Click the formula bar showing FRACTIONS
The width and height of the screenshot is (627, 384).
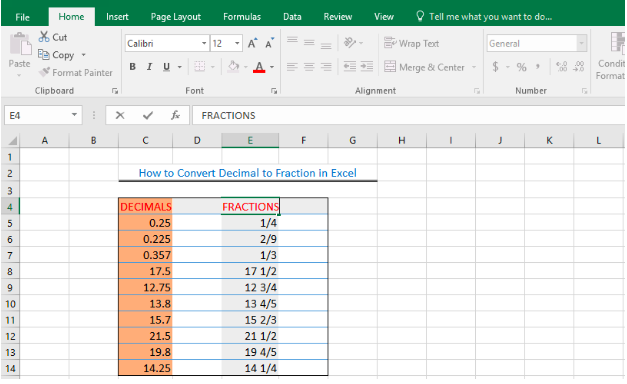click(x=409, y=115)
